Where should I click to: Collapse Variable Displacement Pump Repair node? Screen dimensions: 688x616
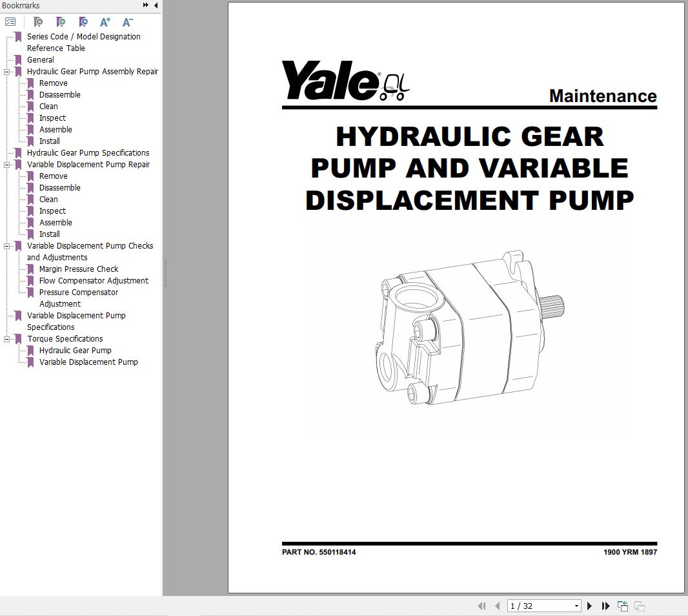6,165
